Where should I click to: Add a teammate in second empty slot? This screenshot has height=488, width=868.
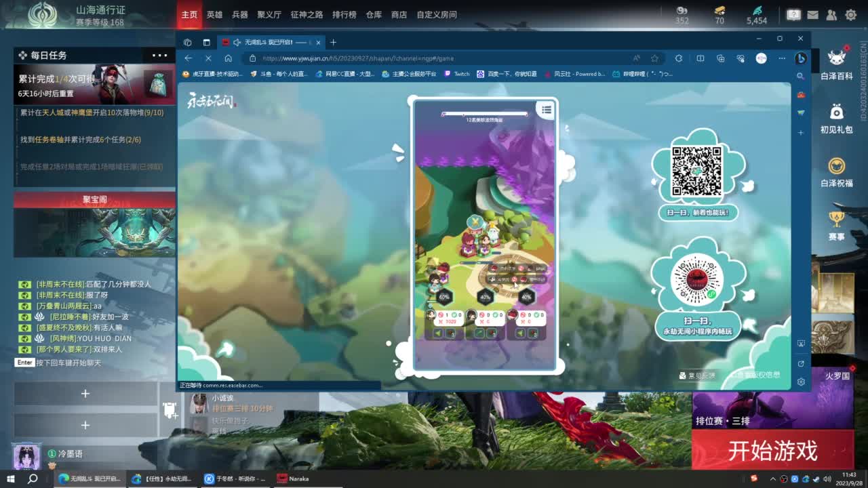pyautogui.click(x=85, y=425)
